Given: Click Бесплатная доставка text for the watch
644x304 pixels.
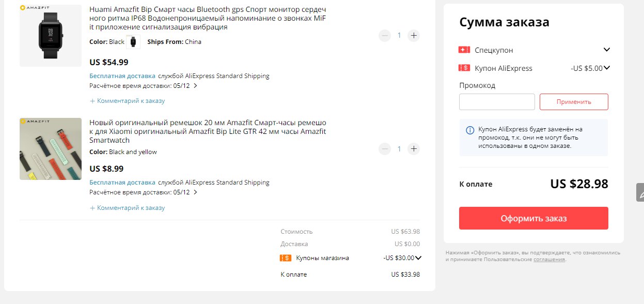Looking at the screenshot, I should (x=122, y=76).
